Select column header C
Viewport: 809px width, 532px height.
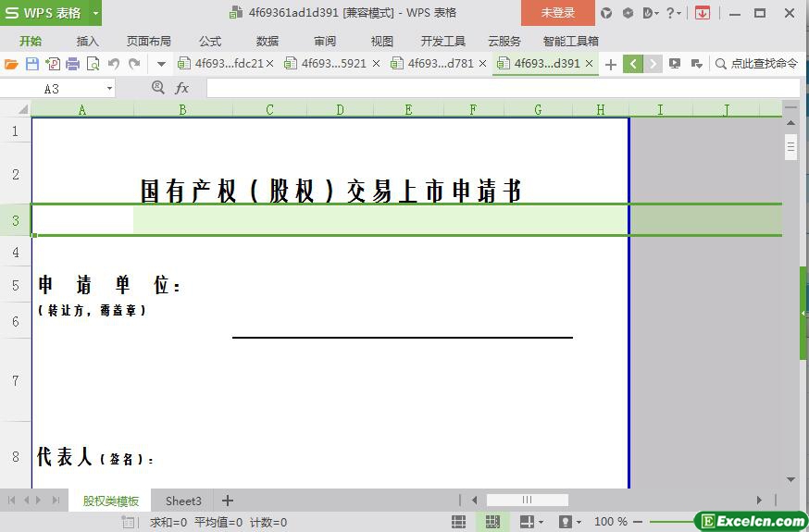(269, 109)
